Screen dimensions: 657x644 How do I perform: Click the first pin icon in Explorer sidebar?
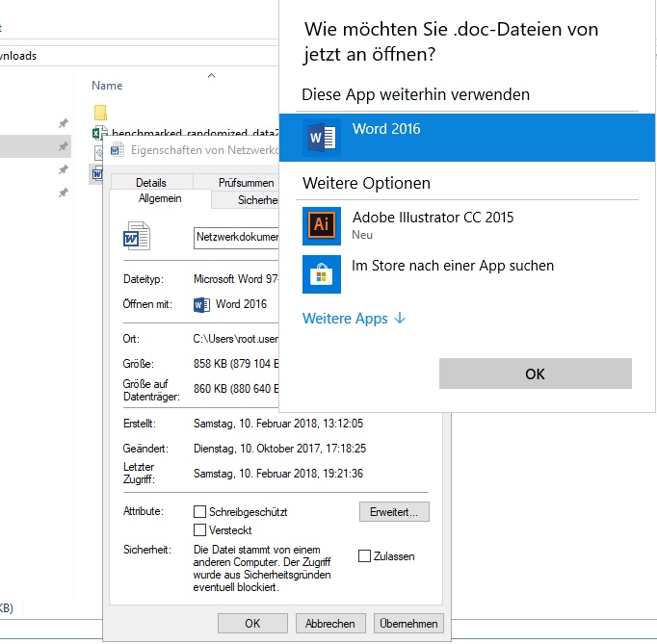point(64,123)
